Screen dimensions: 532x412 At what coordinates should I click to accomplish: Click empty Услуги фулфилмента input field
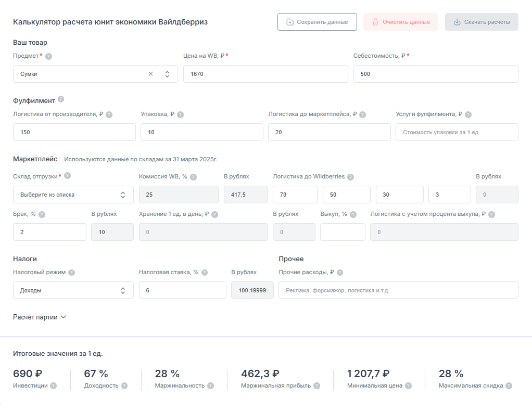pyautogui.click(x=457, y=132)
